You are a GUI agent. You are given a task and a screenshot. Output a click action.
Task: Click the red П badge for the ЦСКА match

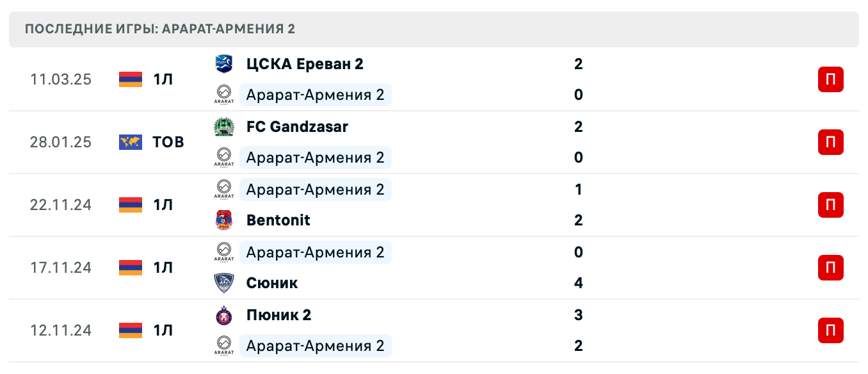pyautogui.click(x=830, y=79)
